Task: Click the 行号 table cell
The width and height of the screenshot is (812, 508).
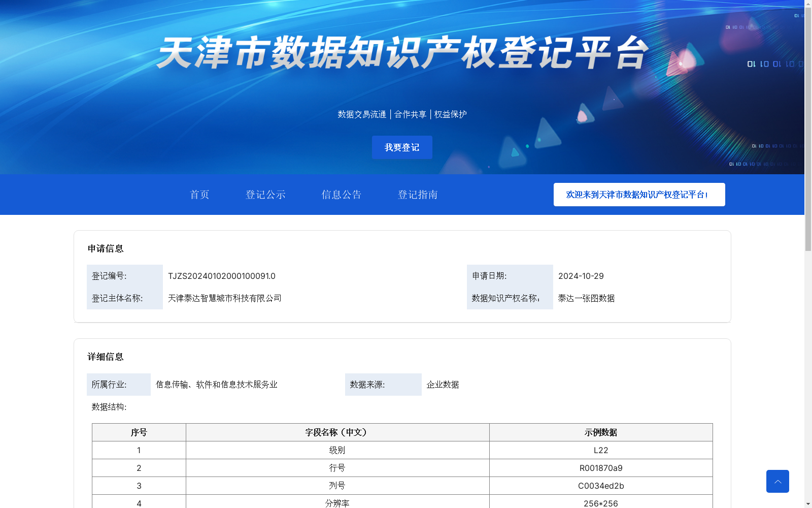Action: [337, 468]
